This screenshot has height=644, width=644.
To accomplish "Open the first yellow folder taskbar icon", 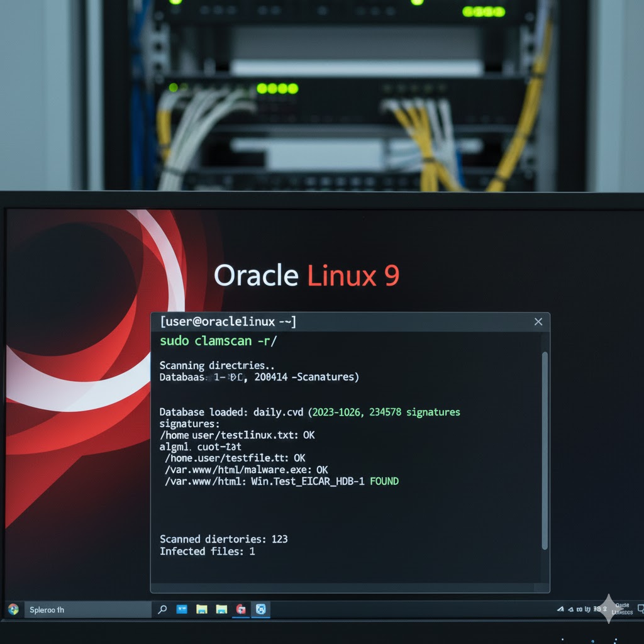I will pyautogui.click(x=202, y=609).
